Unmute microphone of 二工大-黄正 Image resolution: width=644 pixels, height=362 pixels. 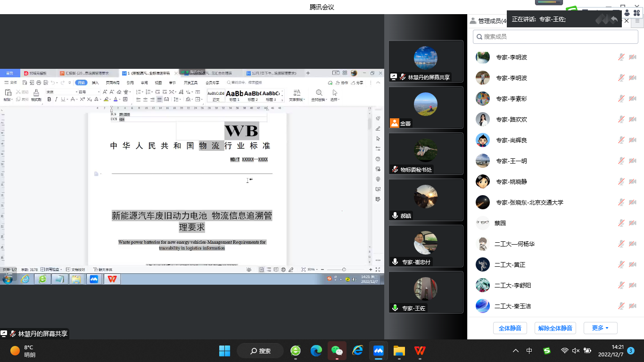coord(621,264)
